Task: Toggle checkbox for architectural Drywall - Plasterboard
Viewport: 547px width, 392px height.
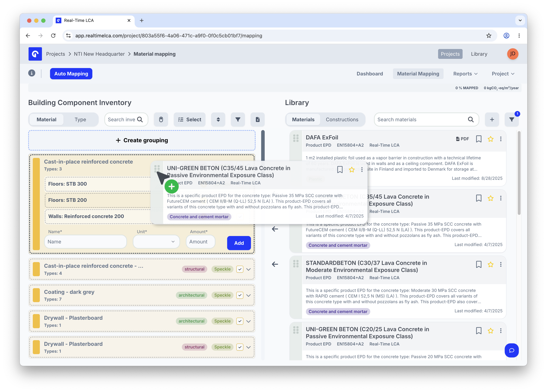Action: point(239,321)
